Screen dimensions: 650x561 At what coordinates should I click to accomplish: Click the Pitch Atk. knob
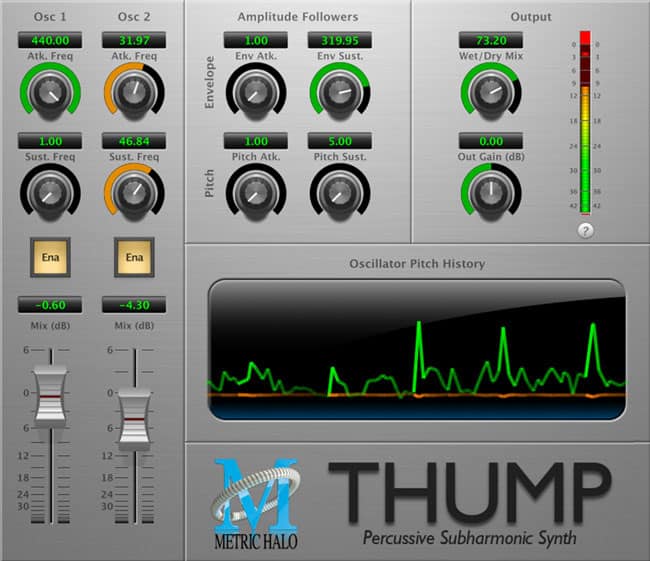pyautogui.click(x=256, y=192)
